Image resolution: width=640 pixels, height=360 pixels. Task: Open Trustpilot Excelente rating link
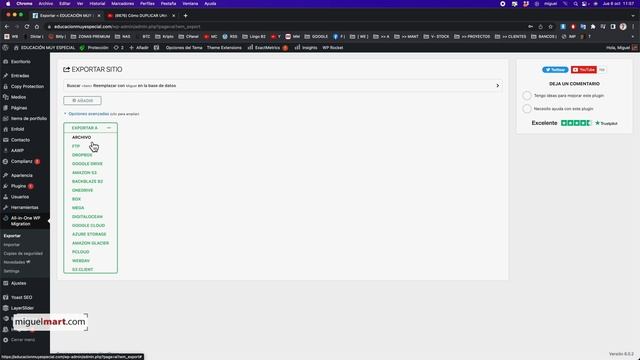pyautogui.click(x=574, y=123)
